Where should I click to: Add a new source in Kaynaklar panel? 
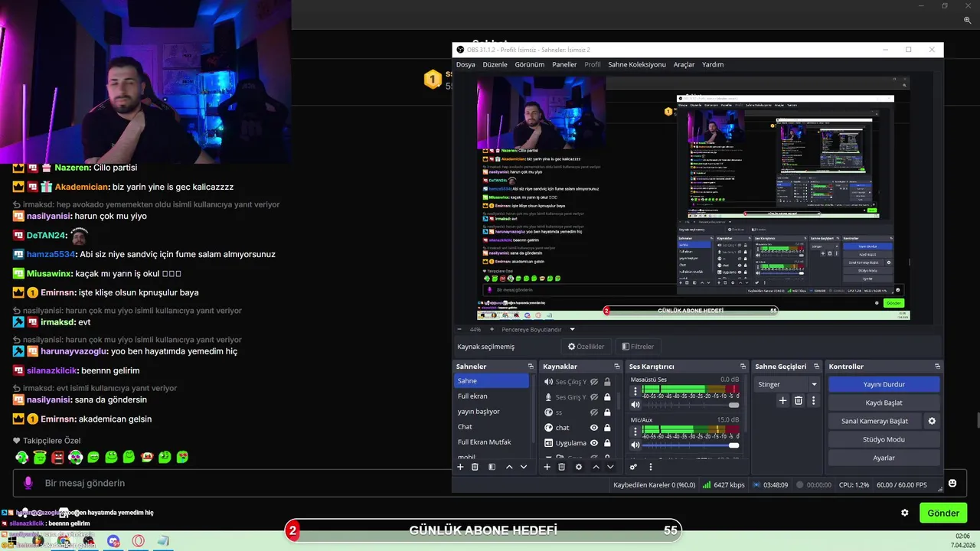[x=547, y=467]
